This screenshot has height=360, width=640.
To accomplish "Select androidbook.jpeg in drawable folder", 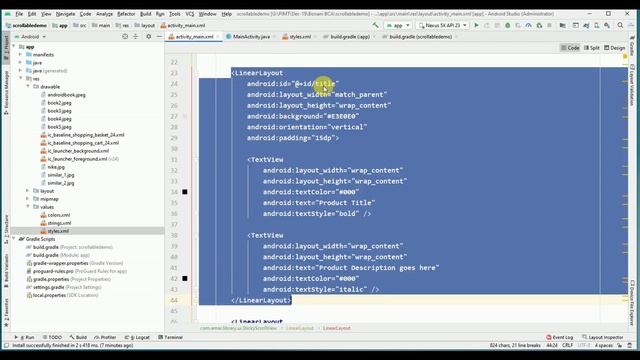I will [x=66, y=95].
